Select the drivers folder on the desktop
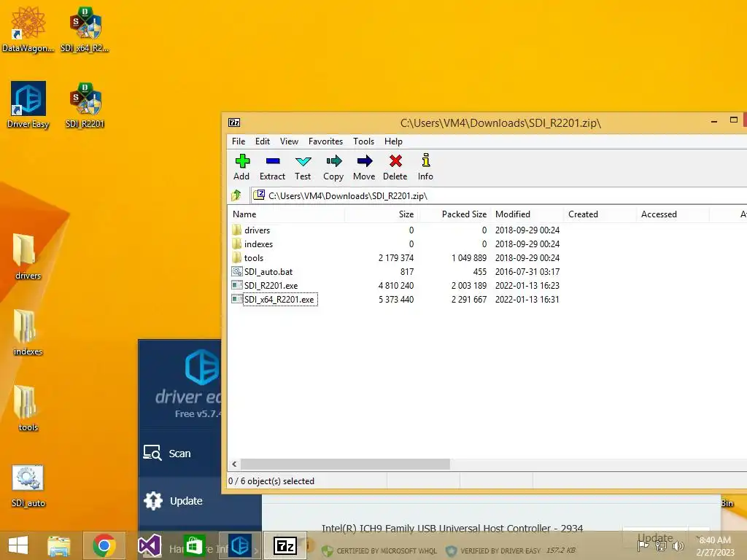Image resolution: width=747 pixels, height=560 pixels. pos(28,257)
